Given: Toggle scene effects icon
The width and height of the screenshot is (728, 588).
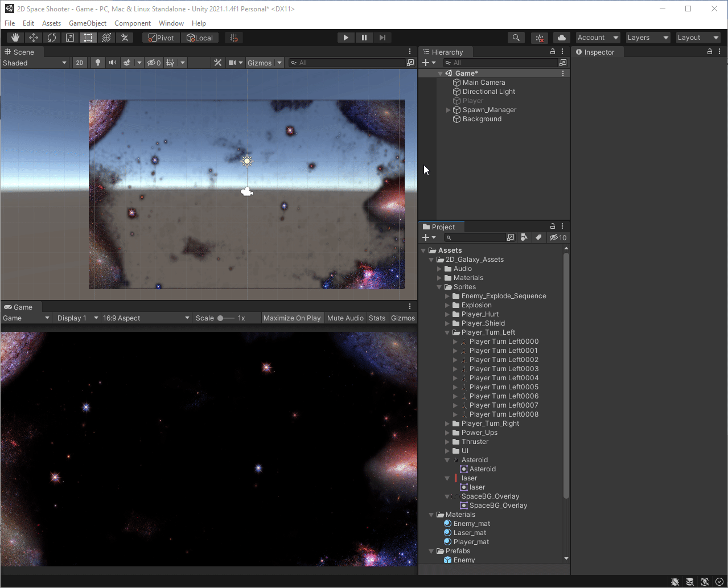Looking at the screenshot, I should click(x=127, y=63).
